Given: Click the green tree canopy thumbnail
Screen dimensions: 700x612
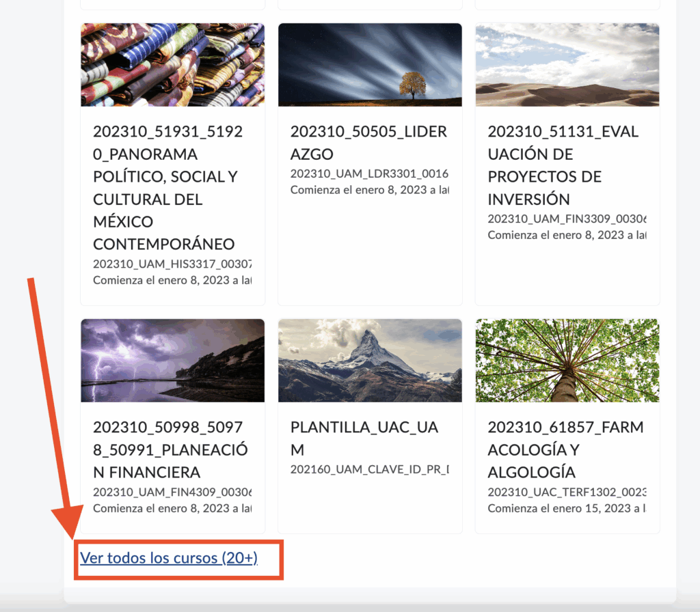Looking at the screenshot, I should click(567, 360).
